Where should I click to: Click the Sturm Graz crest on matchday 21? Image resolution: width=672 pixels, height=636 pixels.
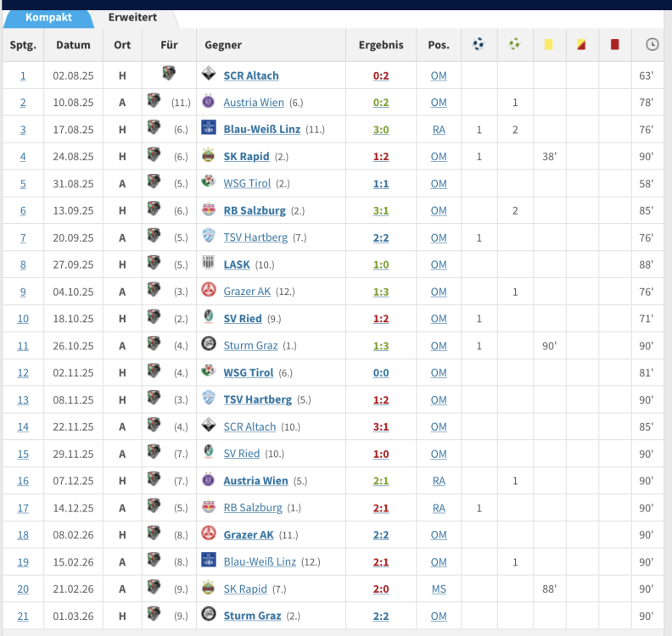click(209, 616)
